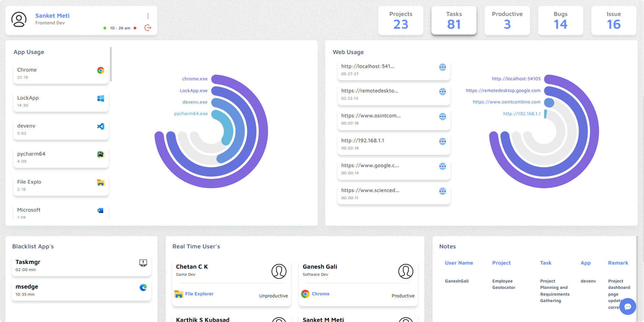Click the green online status dot
This screenshot has width=644, height=322.
click(105, 28)
